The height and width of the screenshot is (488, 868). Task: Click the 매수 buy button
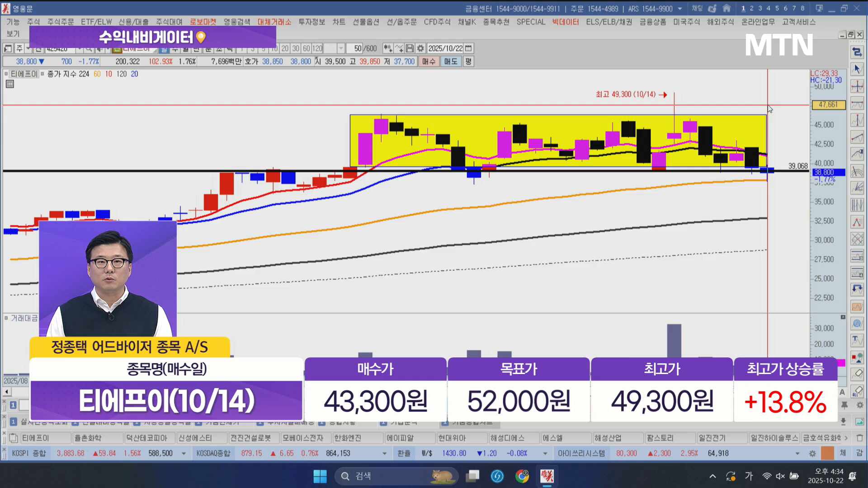point(429,61)
